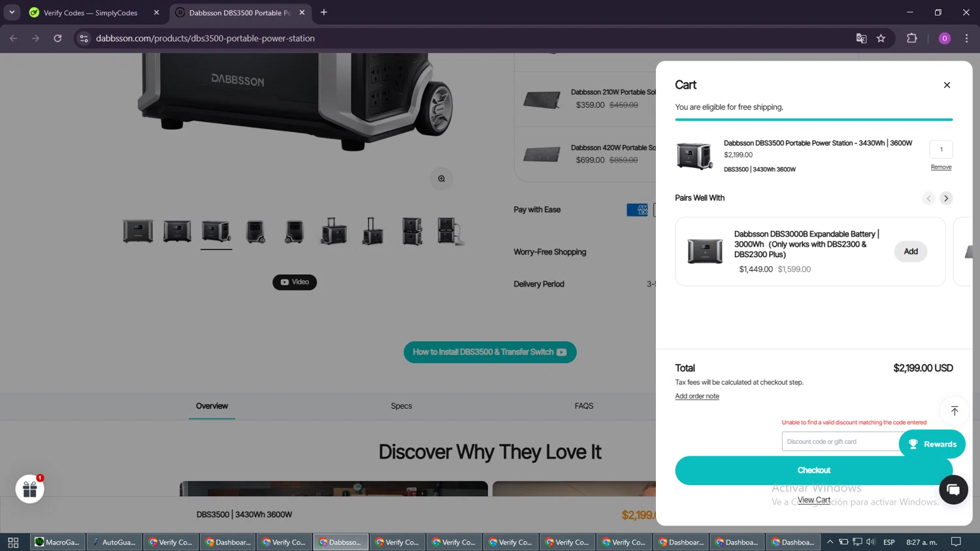980x551 pixels.
Task: Open the Chrome three-dot menu
Action: click(966, 39)
